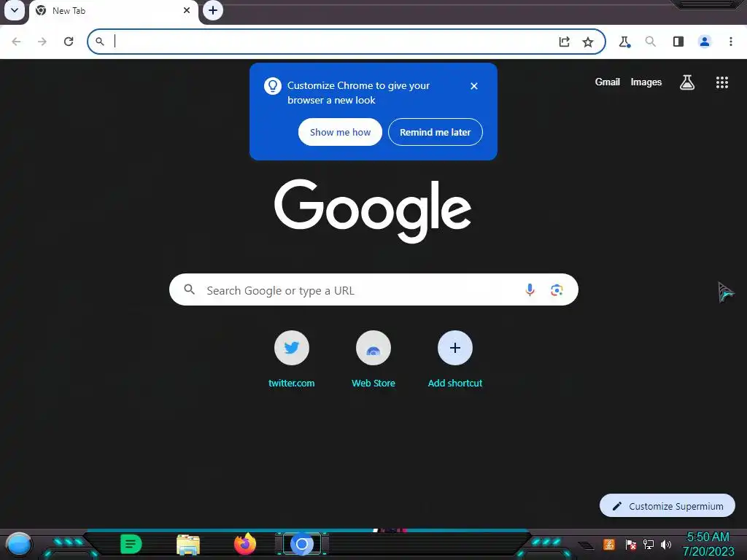This screenshot has height=560, width=747.
Task: Close the New Tab tab
Action: (187, 10)
